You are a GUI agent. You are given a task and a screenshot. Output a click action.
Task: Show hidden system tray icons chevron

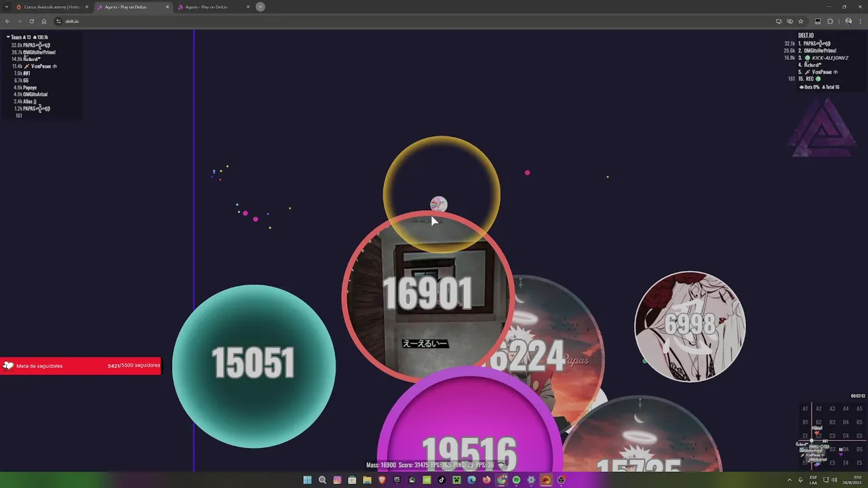[x=789, y=480]
